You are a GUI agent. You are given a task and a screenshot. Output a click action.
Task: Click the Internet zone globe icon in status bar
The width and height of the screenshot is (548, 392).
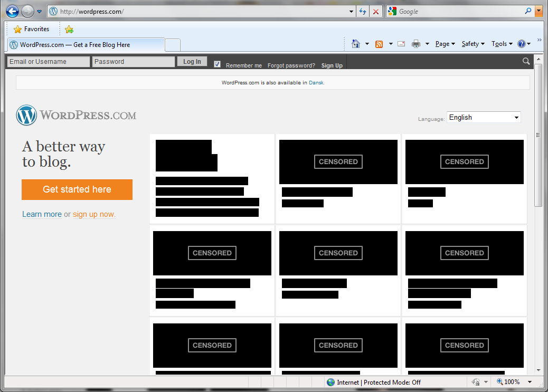point(330,382)
